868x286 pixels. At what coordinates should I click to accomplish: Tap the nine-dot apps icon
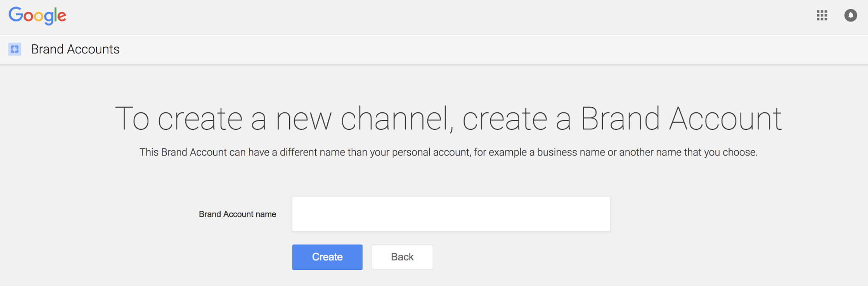[822, 16]
